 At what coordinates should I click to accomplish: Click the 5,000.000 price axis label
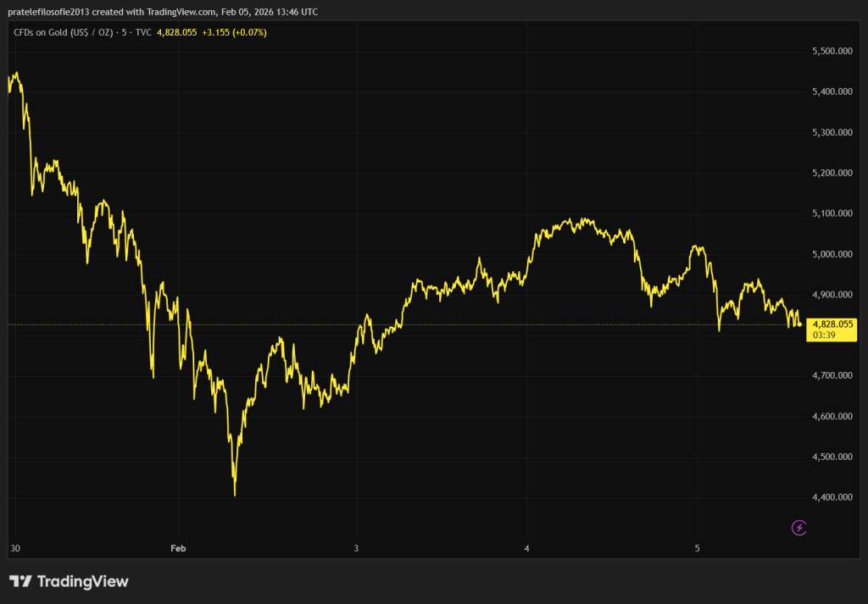click(832, 254)
